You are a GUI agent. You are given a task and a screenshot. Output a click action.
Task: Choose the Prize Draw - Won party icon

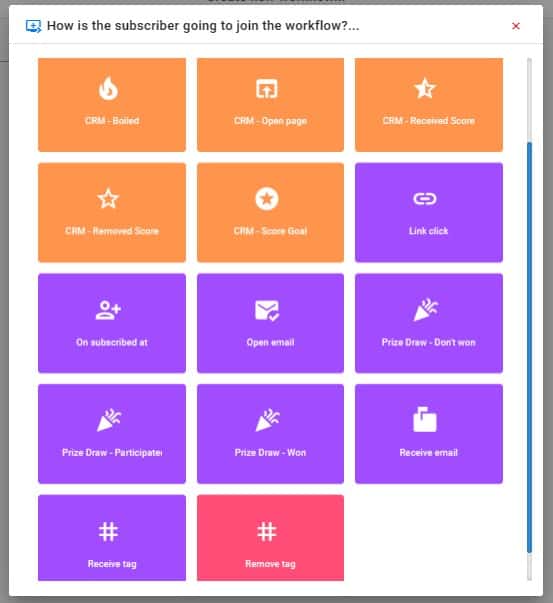pyautogui.click(x=268, y=420)
